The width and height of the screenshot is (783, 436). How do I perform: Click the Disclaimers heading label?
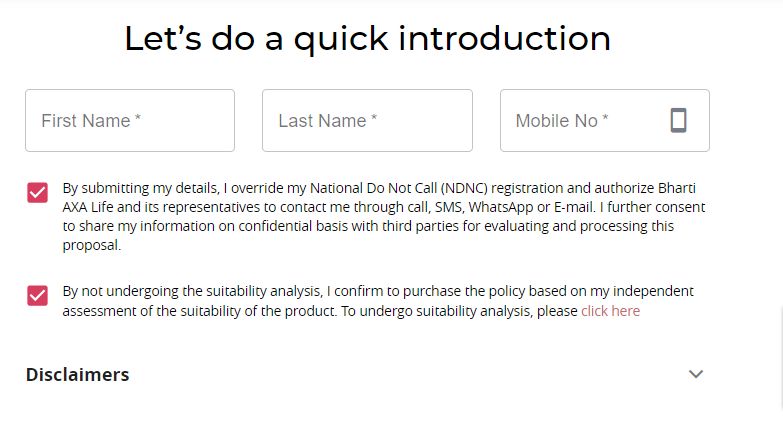click(77, 375)
